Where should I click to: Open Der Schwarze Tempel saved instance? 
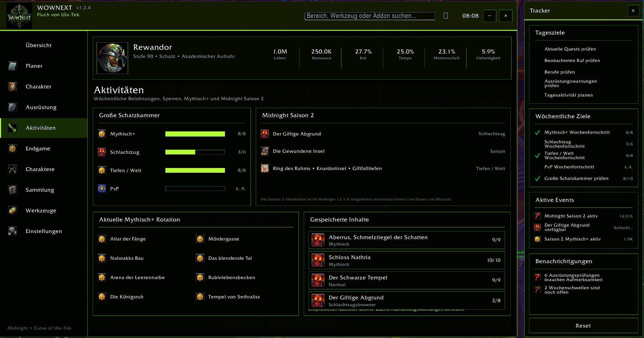point(407,280)
